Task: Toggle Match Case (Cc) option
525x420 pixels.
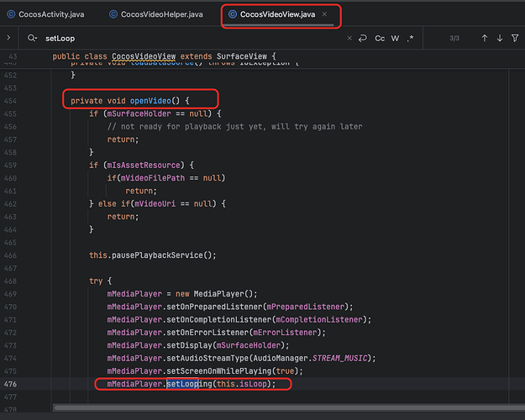Action: tap(380, 38)
